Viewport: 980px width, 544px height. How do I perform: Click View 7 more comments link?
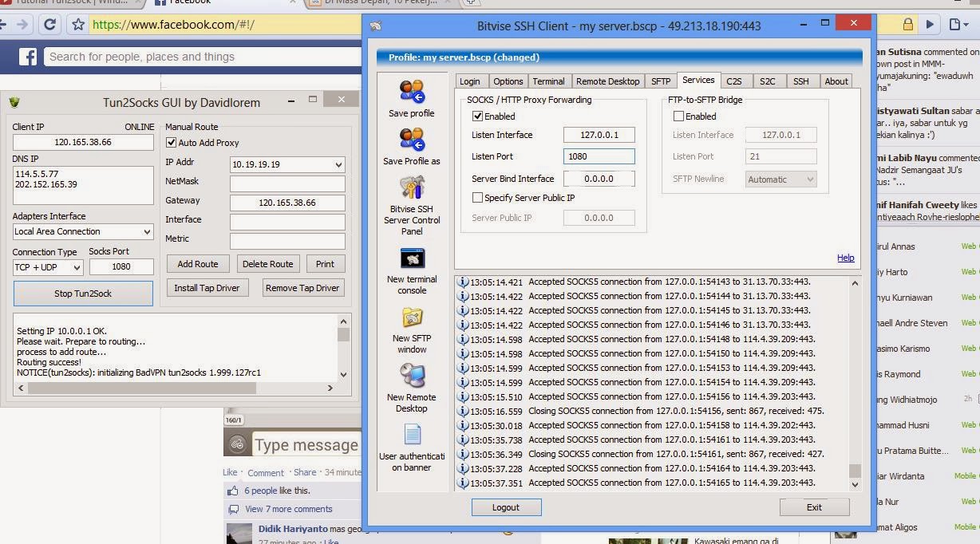click(289, 509)
